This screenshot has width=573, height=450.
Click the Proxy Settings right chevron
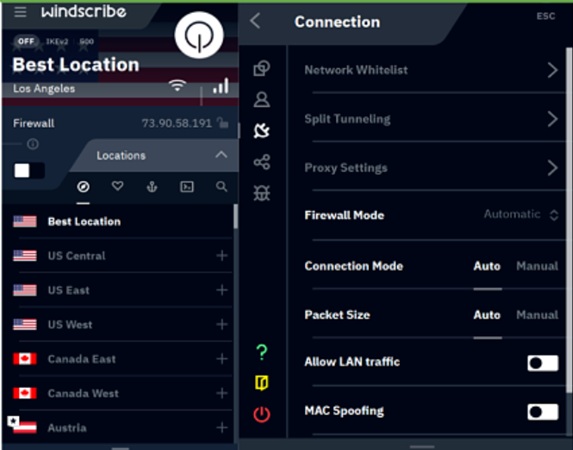553,168
